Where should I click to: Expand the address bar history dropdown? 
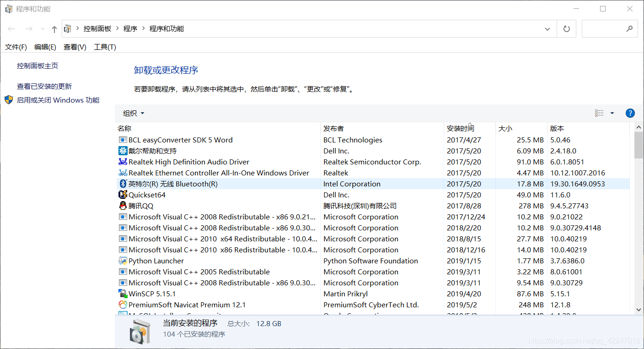(547, 29)
